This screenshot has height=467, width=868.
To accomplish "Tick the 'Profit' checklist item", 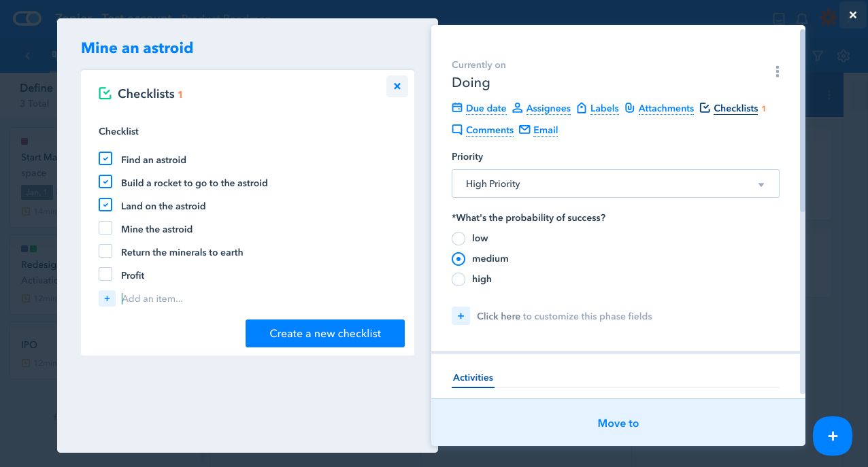I will coord(105,275).
